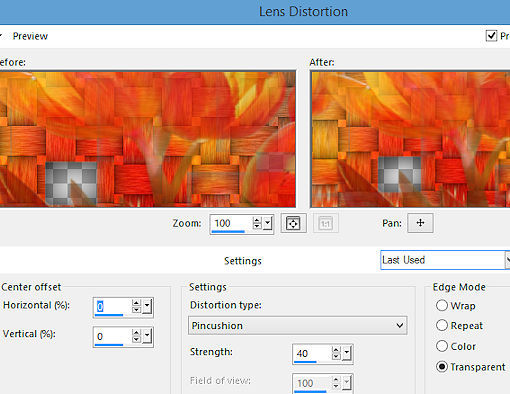Click the Pan crosshair button
Image resolution: width=510 pixels, height=394 pixels.
(420, 223)
